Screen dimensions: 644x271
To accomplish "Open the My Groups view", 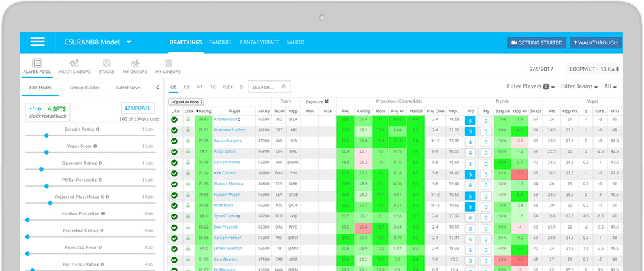I will [135, 67].
